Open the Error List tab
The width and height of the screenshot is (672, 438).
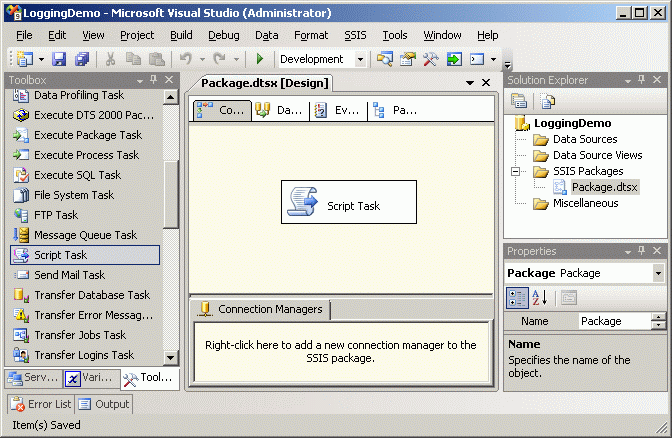tap(41, 404)
